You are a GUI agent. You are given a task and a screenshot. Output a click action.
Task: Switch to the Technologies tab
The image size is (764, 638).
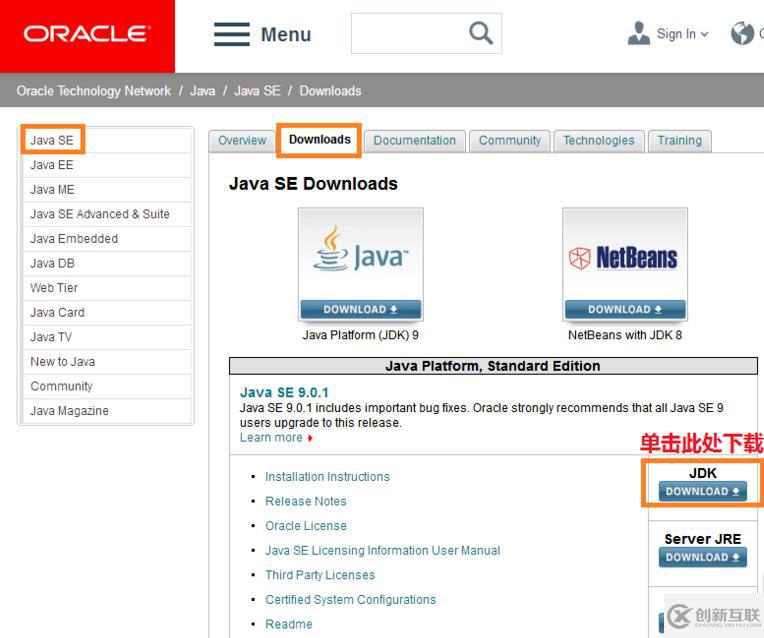599,141
